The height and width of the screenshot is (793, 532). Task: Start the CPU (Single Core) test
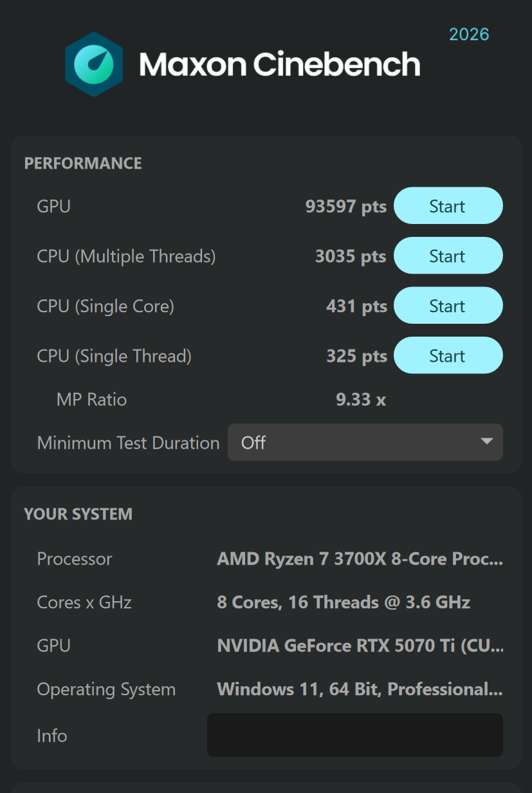tap(448, 306)
